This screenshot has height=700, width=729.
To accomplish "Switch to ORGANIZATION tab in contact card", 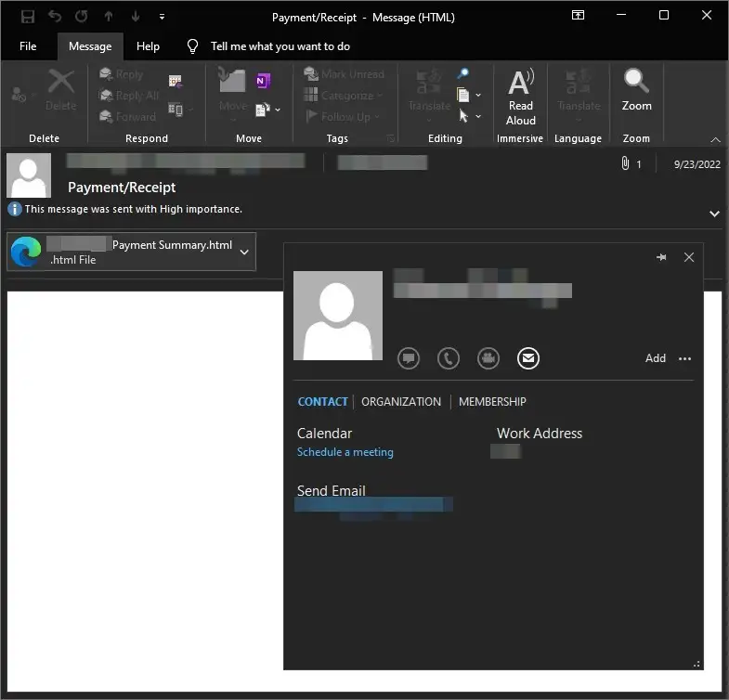I will click(x=401, y=402).
